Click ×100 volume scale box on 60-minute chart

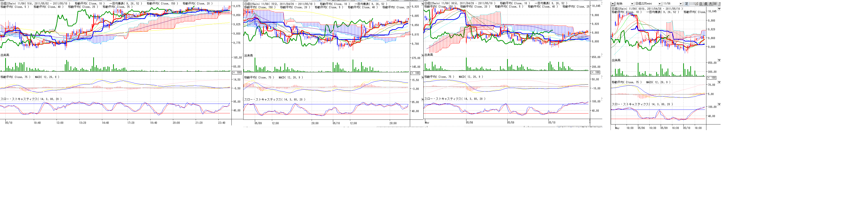[x=712, y=78]
